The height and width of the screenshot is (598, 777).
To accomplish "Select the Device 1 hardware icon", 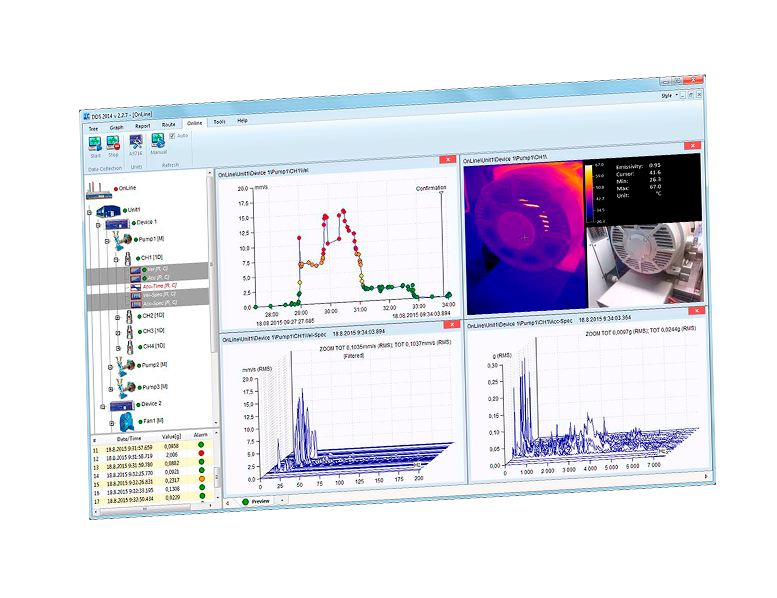I will pos(117,224).
